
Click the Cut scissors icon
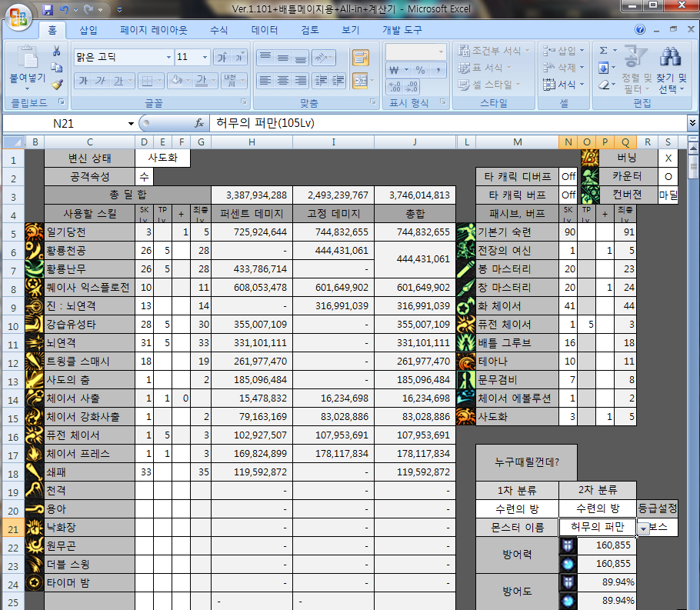56,51
